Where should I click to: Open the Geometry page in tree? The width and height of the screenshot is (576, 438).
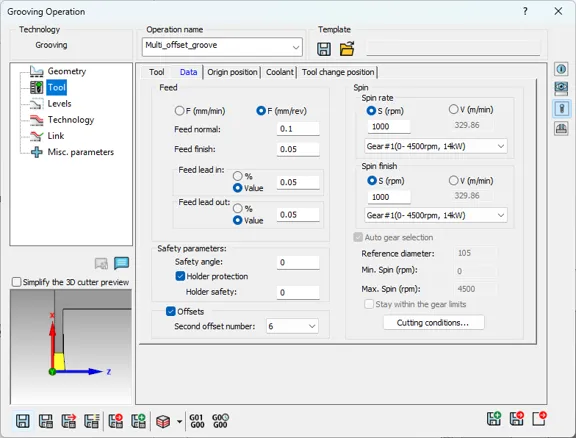pos(66,71)
